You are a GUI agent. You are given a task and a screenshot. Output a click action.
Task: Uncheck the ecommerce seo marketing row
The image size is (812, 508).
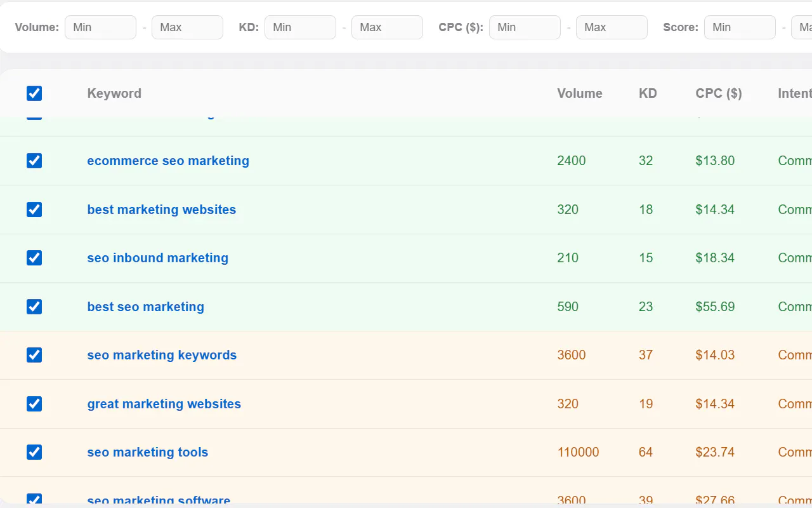click(x=34, y=161)
